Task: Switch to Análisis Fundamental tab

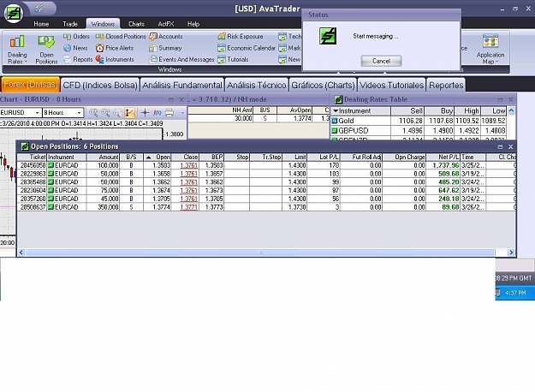Action: point(182,86)
